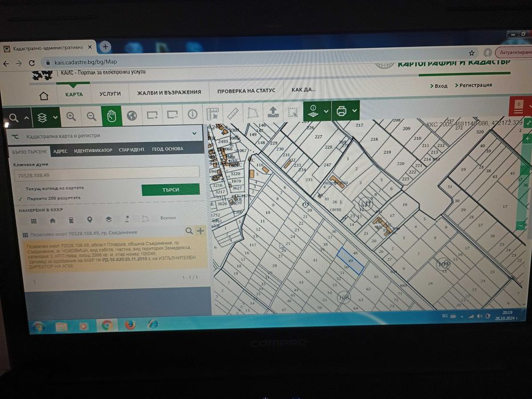Open the 'Карта' menu item
Viewport: 532px width, 399px height.
(x=74, y=95)
